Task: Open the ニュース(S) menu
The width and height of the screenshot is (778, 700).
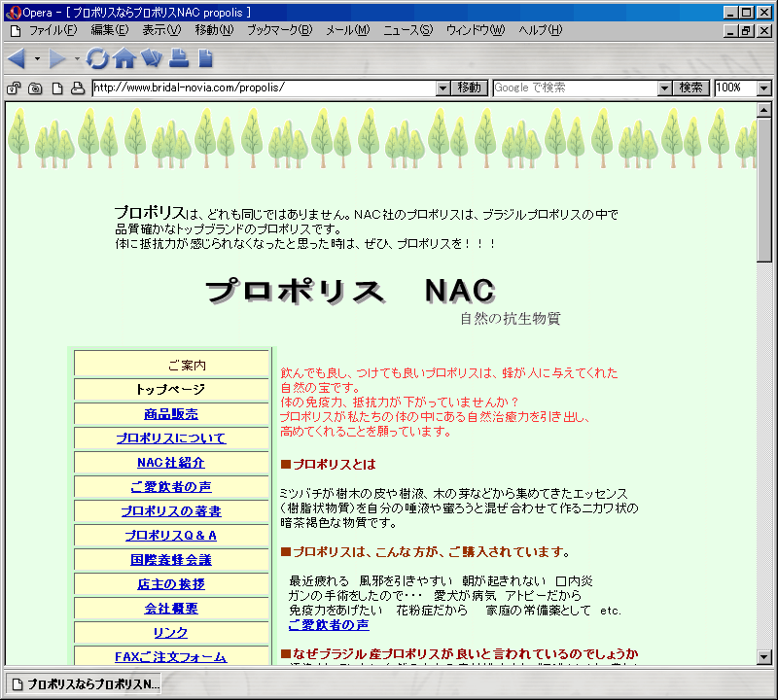Action: click(x=407, y=30)
